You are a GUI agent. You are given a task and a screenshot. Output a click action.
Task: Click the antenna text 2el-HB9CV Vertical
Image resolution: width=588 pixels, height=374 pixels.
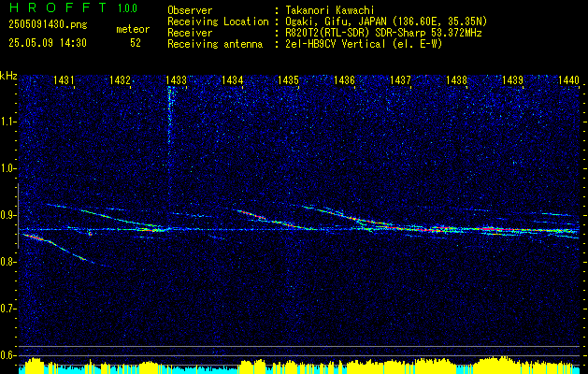[336, 44]
